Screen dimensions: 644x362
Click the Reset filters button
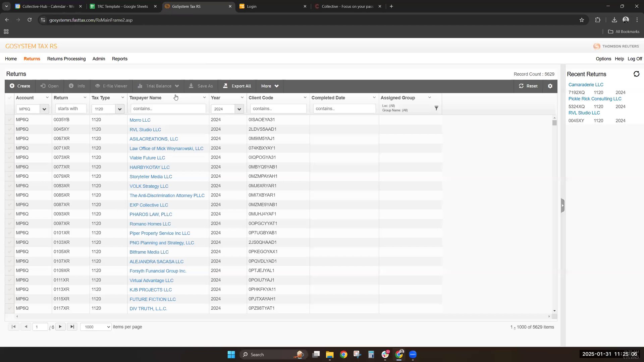point(528,86)
